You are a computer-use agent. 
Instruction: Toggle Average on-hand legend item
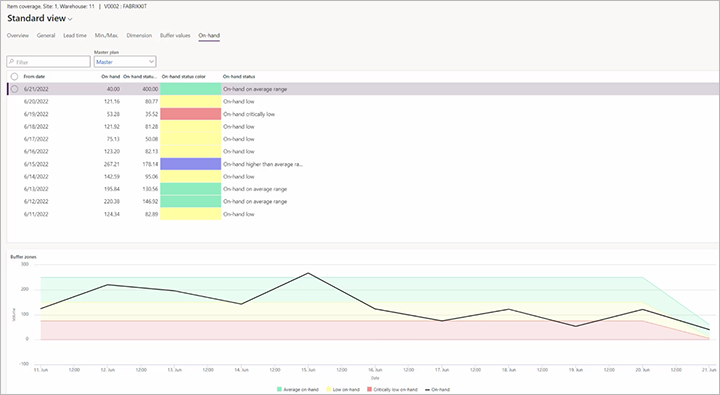298,389
